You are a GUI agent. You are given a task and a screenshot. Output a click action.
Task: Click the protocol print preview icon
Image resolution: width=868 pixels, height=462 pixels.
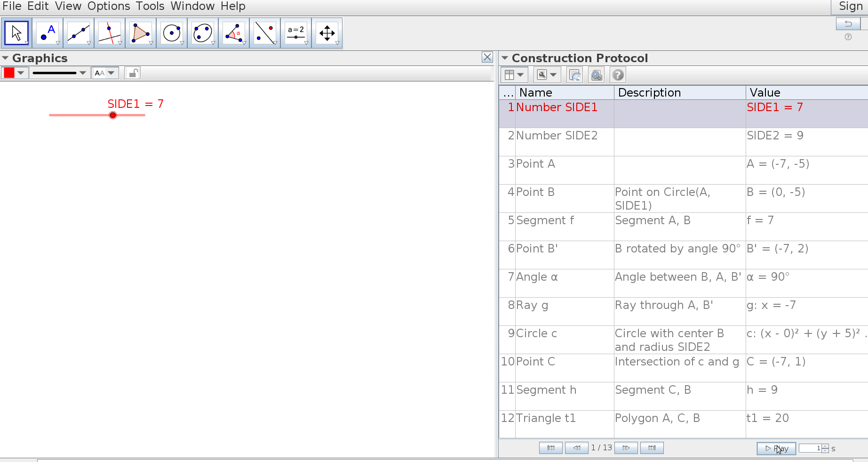coord(597,75)
